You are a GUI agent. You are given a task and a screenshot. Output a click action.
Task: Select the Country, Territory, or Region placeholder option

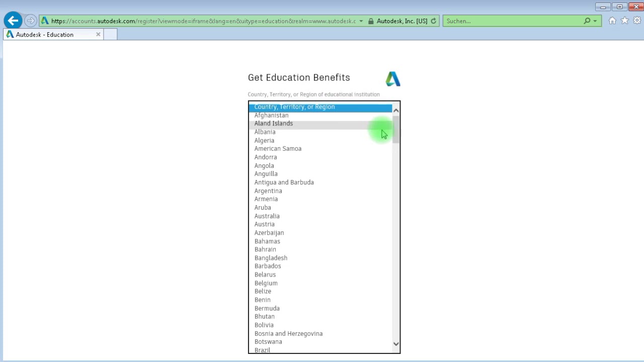click(320, 107)
